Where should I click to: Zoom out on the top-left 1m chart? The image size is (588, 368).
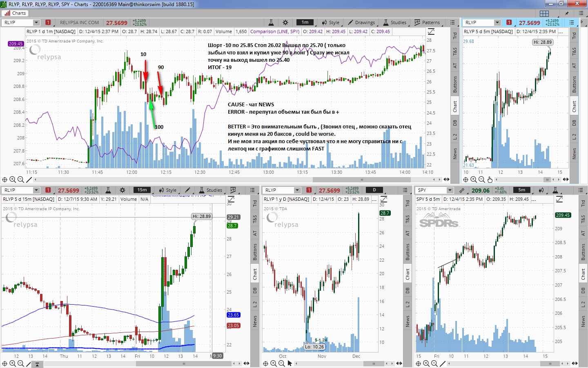click(x=21, y=180)
